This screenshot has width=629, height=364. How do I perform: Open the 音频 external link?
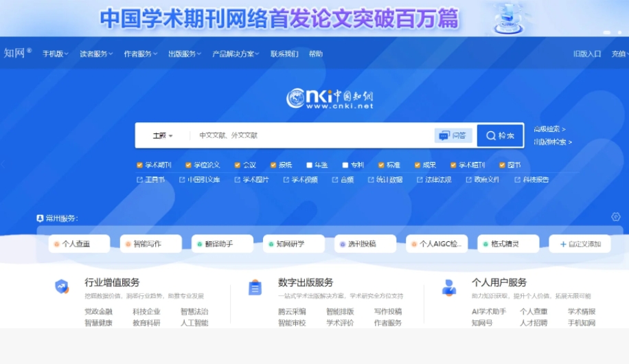coord(343,180)
